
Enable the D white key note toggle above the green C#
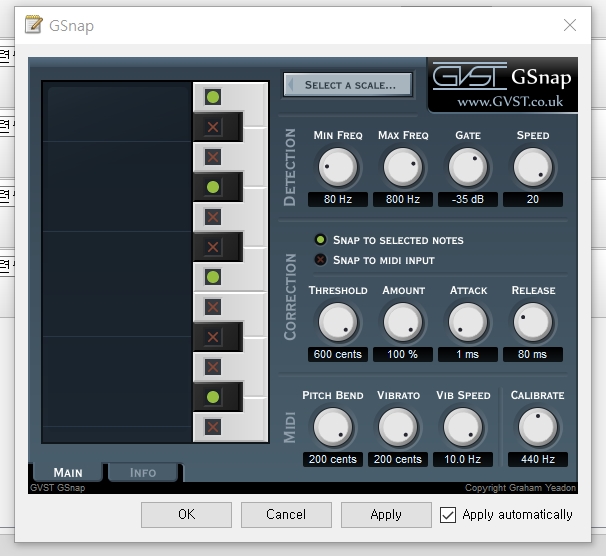coord(213,367)
